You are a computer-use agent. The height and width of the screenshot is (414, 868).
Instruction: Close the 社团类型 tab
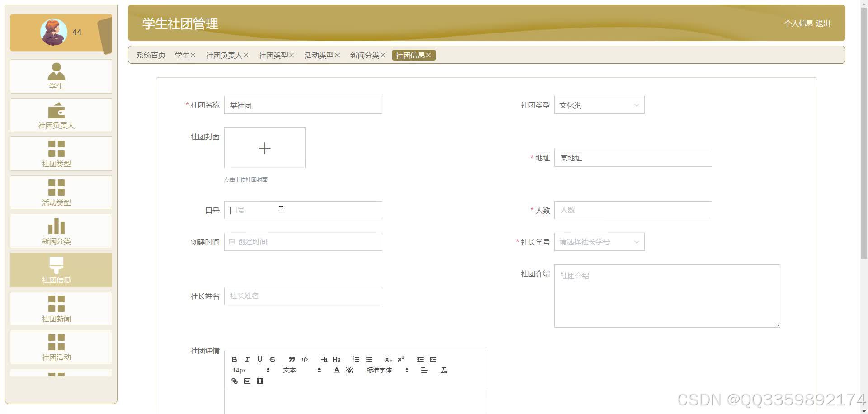(x=292, y=55)
